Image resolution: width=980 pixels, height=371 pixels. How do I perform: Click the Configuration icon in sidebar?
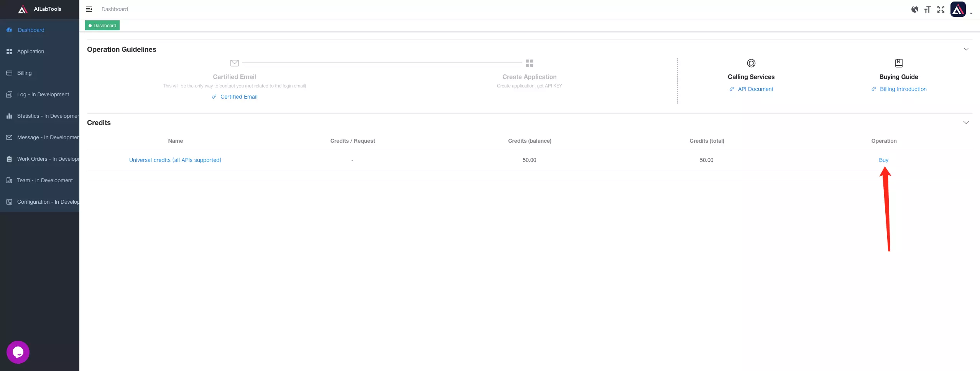tap(9, 202)
